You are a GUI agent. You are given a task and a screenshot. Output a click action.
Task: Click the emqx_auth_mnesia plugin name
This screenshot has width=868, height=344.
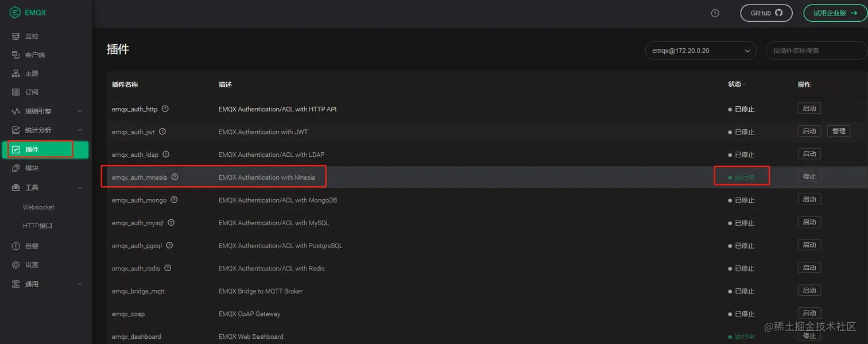click(139, 177)
